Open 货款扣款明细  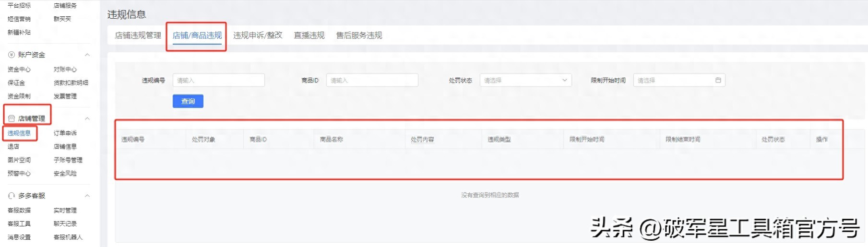coord(71,83)
